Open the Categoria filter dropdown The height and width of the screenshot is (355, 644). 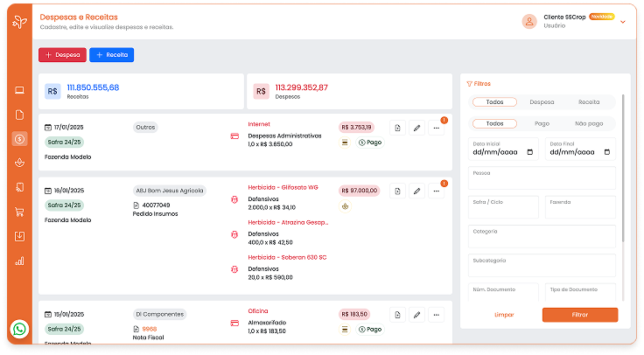pos(542,236)
